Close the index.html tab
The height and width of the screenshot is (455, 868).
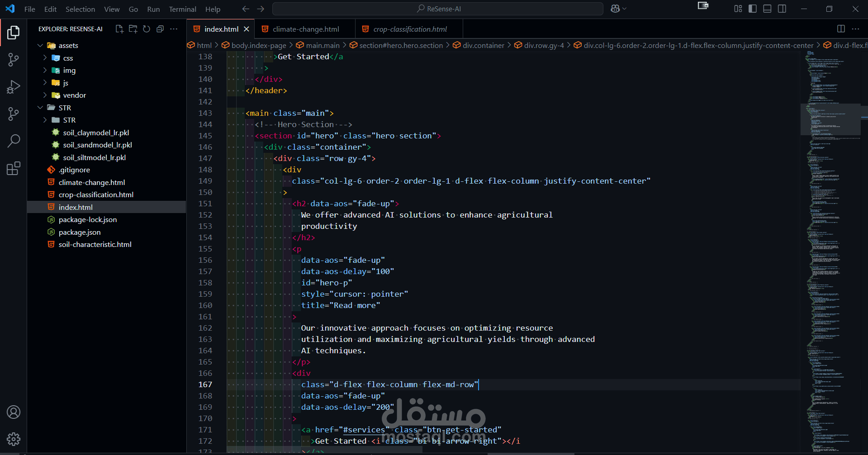247,29
